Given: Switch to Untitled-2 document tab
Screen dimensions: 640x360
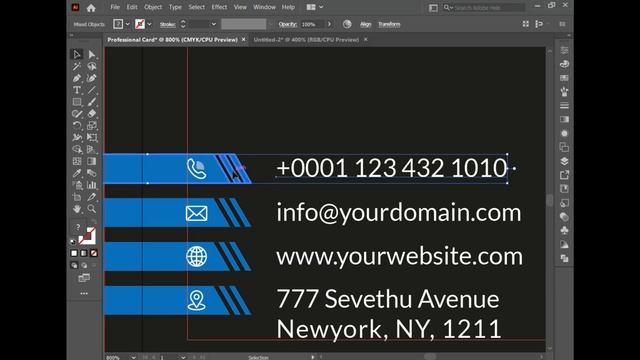Looking at the screenshot, I should [306, 40].
